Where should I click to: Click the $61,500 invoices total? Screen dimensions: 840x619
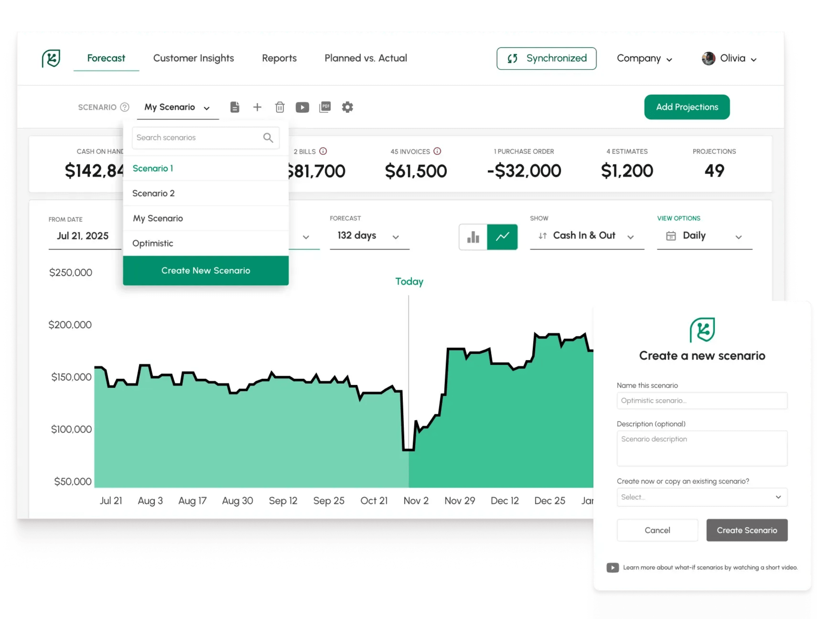click(416, 171)
